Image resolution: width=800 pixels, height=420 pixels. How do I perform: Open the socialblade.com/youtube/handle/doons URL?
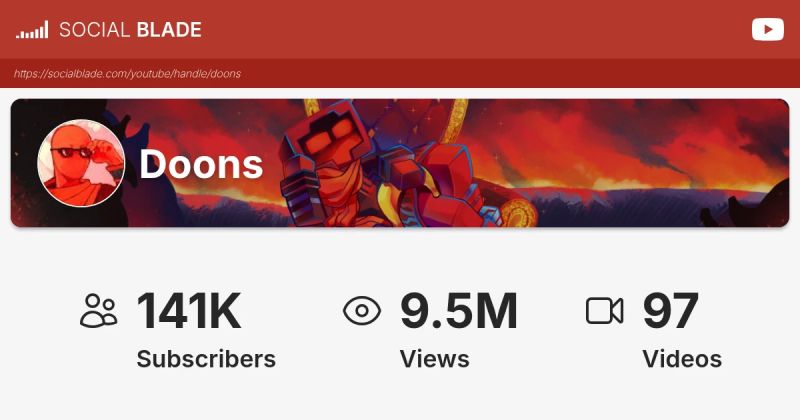coord(127,73)
